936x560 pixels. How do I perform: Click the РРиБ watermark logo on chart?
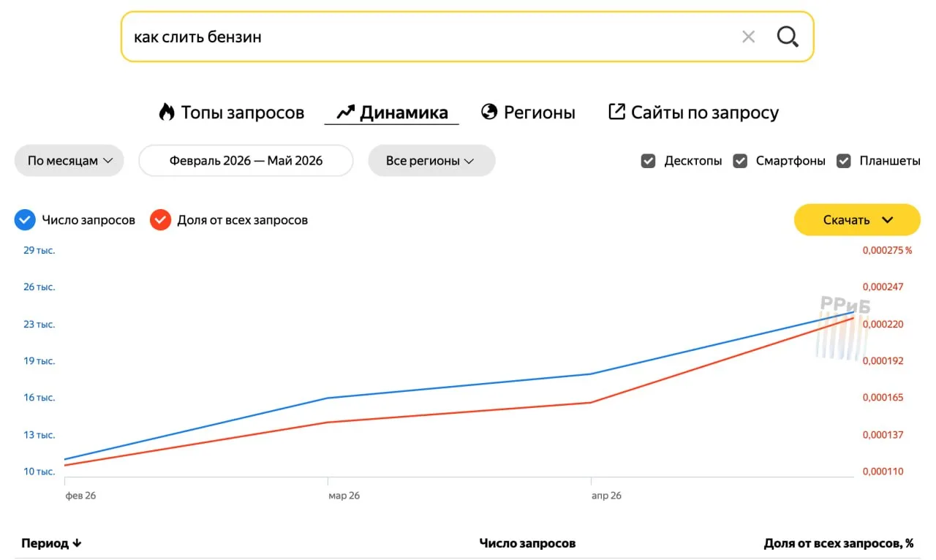click(844, 327)
